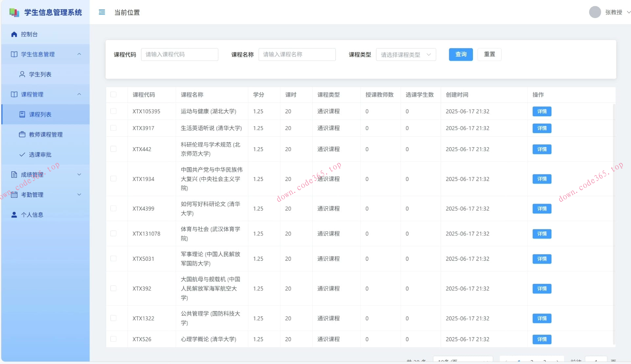The image size is (631, 364).
Task: Click 详情 for course XTX105395
Action: click(x=542, y=111)
